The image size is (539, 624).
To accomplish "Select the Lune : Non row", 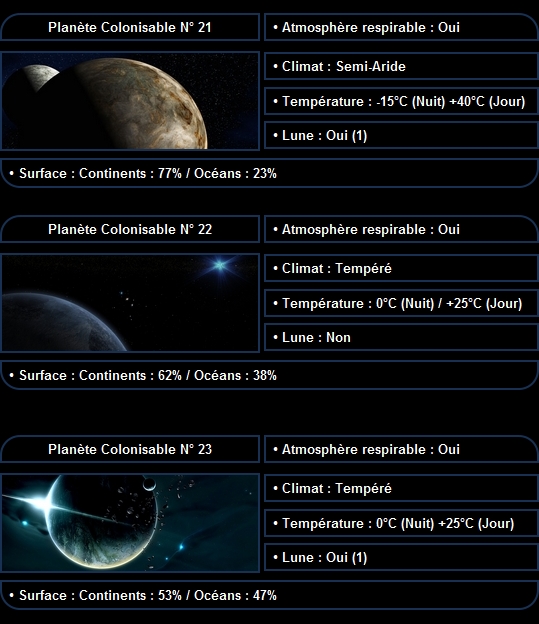I will (401, 337).
